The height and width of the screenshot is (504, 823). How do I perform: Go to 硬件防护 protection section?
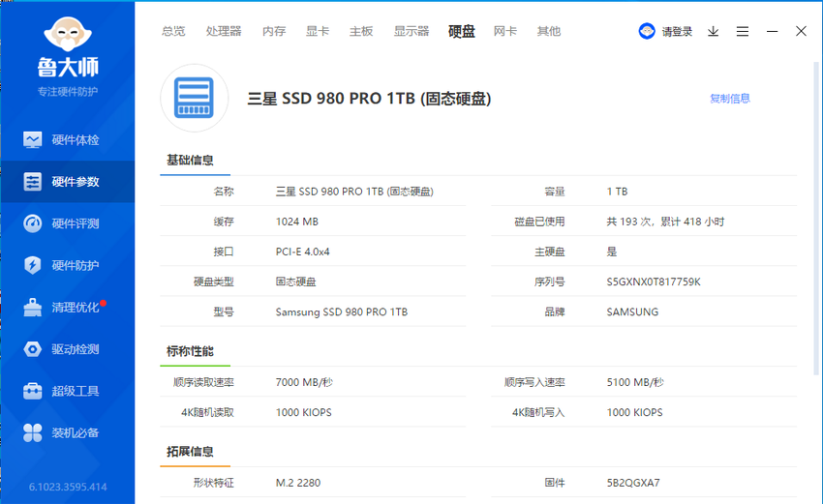click(67, 265)
